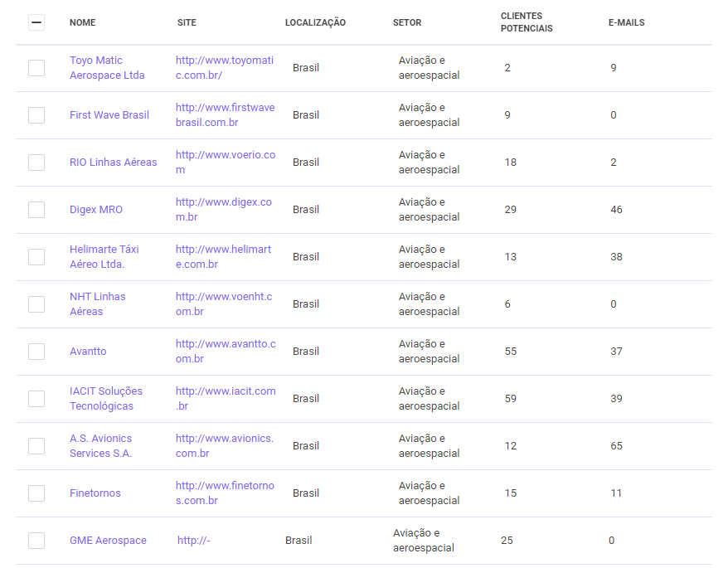Viewport: 728px width, 568px height.
Task: Click e-mails count 65 for A.S. Avionics
Action: pos(616,446)
